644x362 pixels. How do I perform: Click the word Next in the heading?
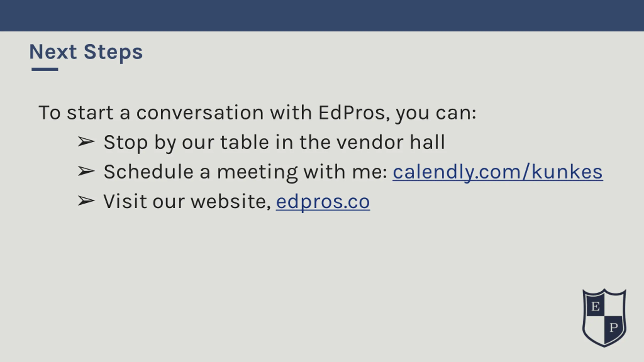[53, 52]
